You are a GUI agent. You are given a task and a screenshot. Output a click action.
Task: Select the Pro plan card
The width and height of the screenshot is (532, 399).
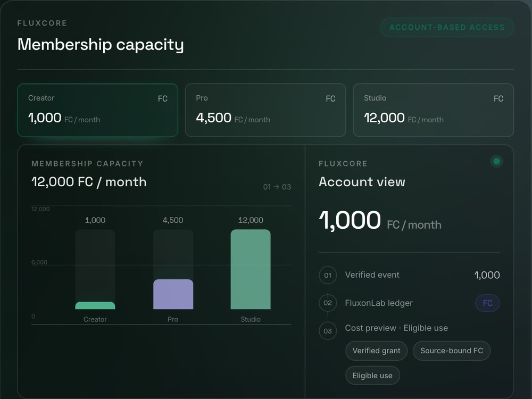coord(265,110)
